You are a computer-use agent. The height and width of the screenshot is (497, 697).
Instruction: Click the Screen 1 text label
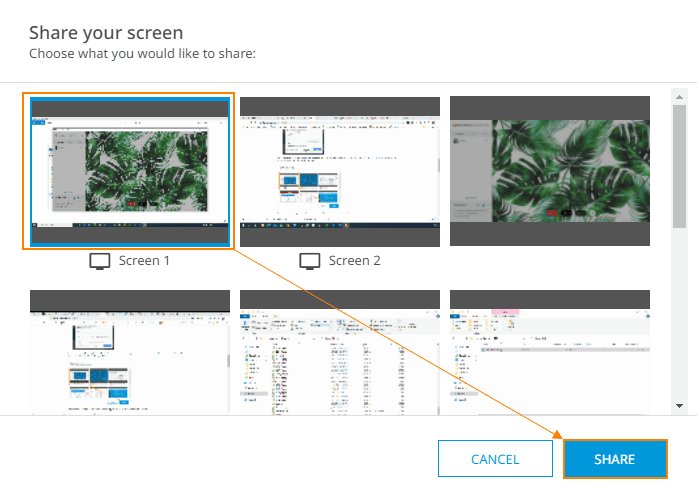(145, 261)
